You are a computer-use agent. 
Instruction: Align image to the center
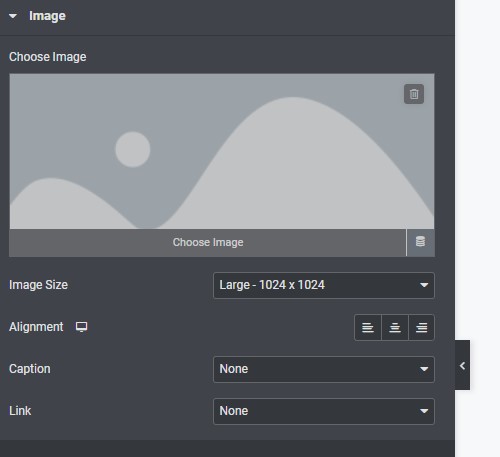click(x=395, y=327)
